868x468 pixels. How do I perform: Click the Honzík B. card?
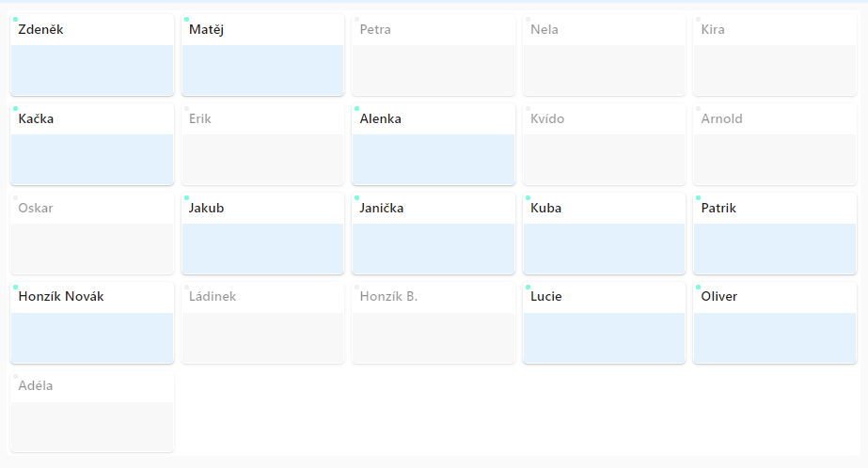click(434, 323)
